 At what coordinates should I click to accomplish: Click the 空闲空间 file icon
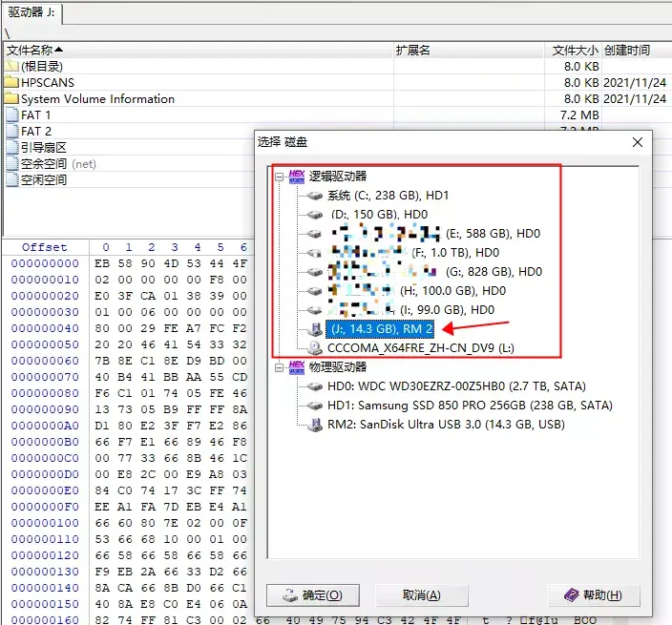12,180
